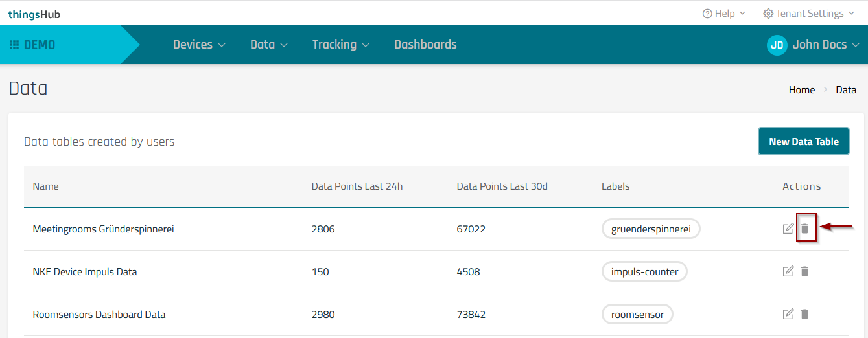Screen dimensions: 868x338
Task: Delete the Roomsensors Dashboard Data table
Action: click(x=805, y=314)
